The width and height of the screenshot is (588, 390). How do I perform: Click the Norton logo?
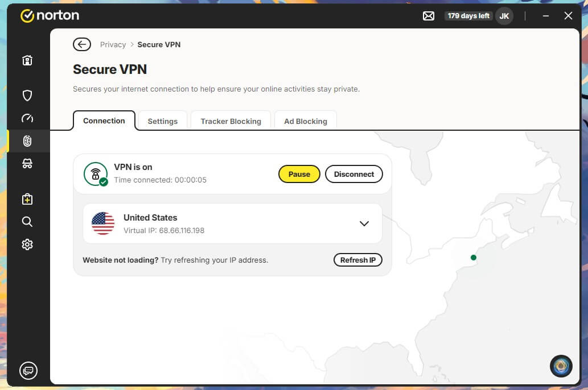50,15
